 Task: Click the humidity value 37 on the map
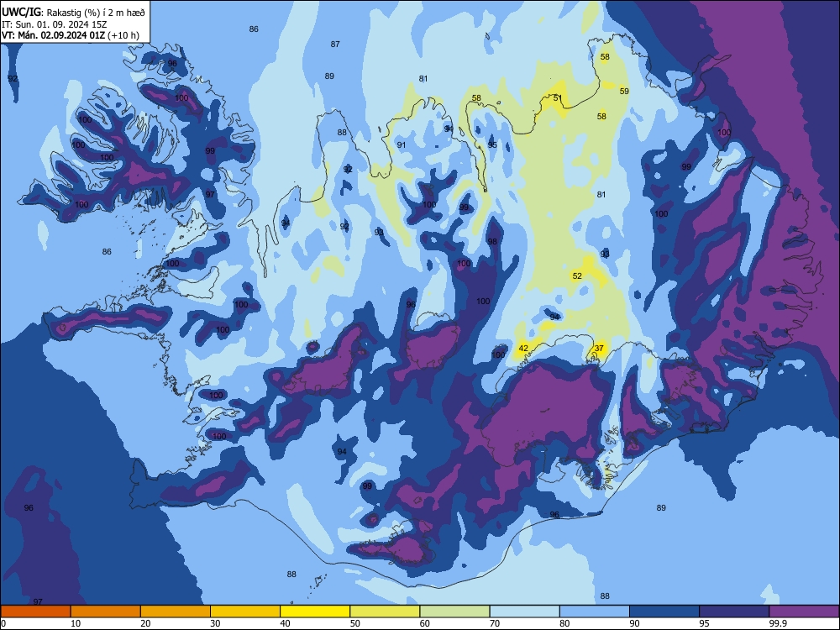click(599, 349)
